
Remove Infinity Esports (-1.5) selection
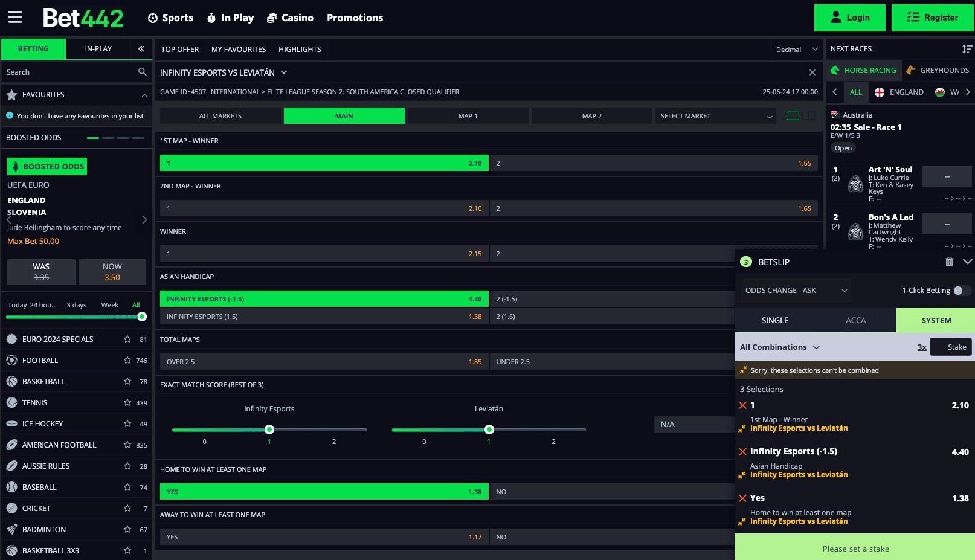tap(743, 452)
